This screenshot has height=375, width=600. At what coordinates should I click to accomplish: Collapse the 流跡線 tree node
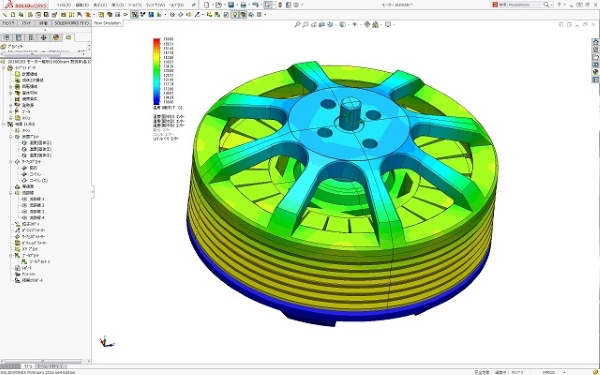click(x=11, y=193)
